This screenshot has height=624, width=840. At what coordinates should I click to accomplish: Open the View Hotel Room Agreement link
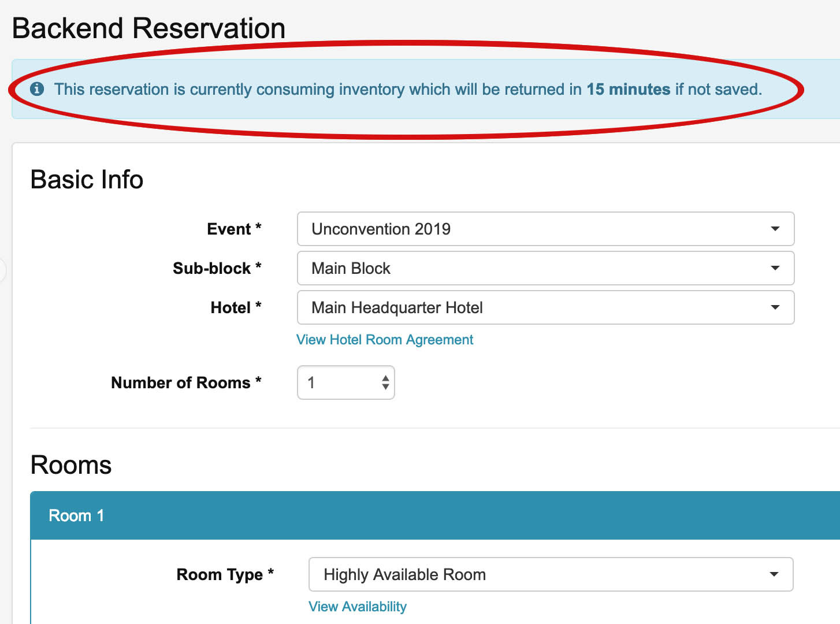coord(385,340)
